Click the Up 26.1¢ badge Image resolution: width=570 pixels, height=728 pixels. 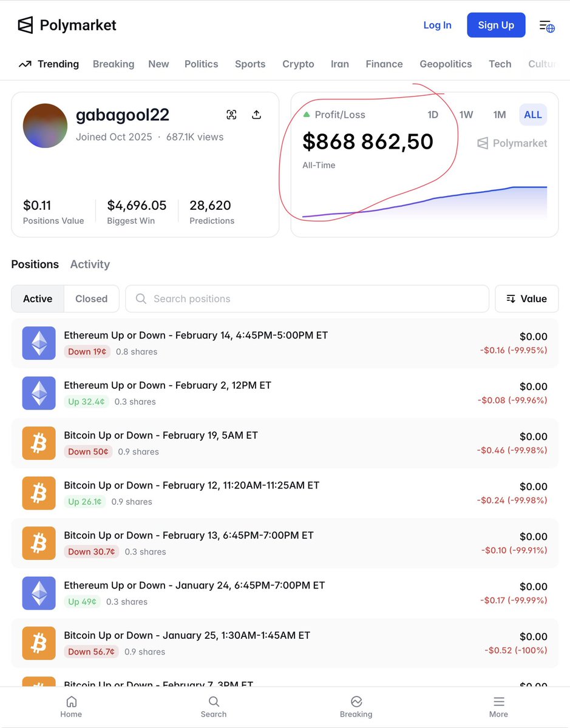click(x=85, y=502)
